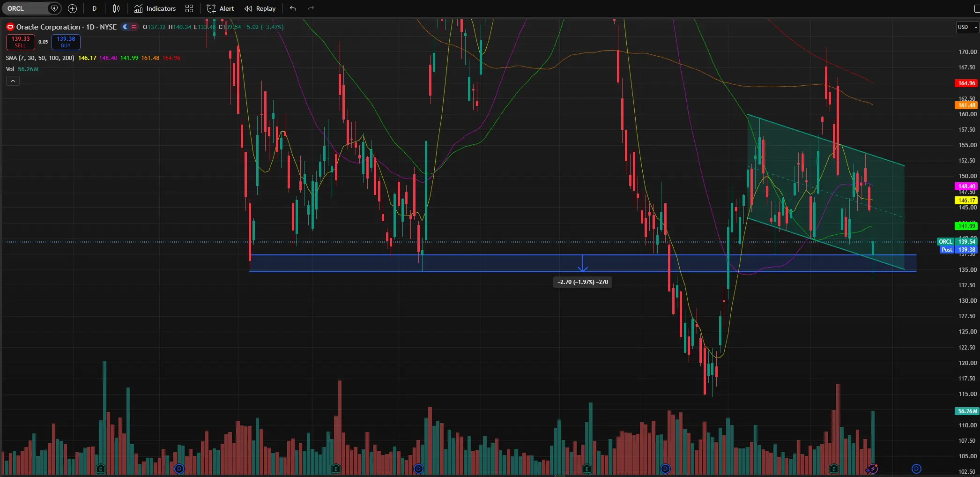This screenshot has width=980, height=477.
Task: Open the D timeframe interval dropdown
Action: pyautogui.click(x=94, y=8)
